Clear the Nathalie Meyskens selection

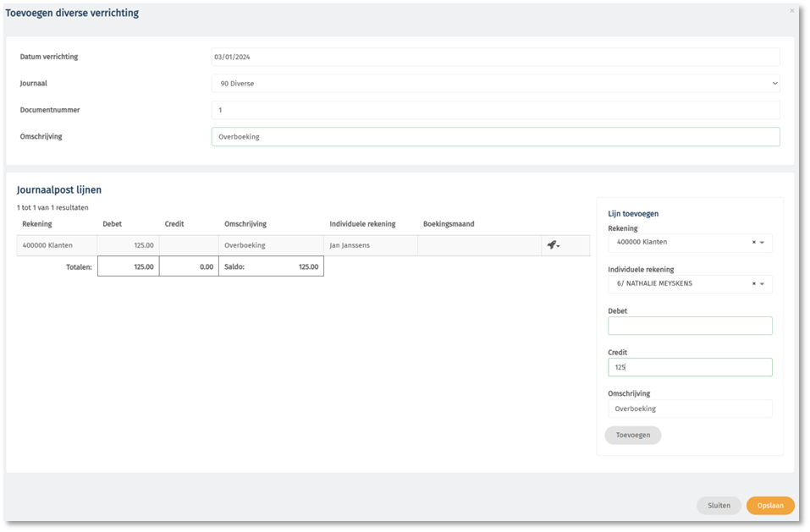[x=753, y=284]
